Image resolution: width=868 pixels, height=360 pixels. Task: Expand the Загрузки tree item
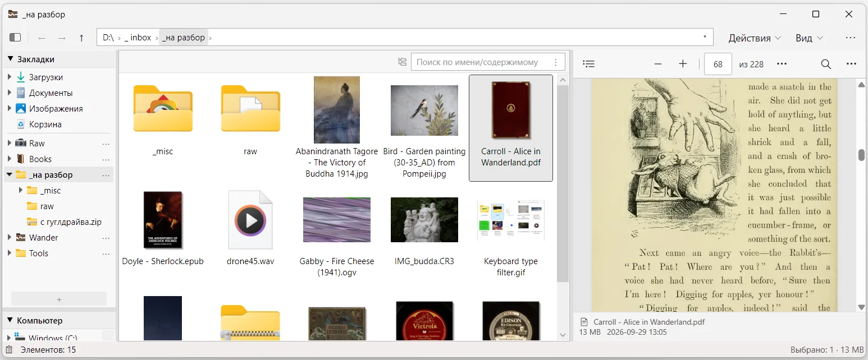[x=10, y=77]
